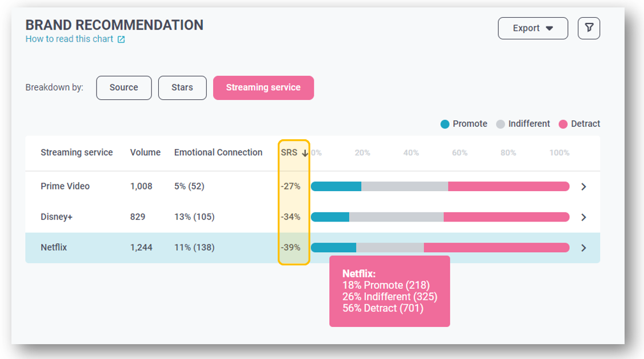Click the BRAND RECOMMENDATION heading
The image size is (644, 359).
pyautogui.click(x=114, y=25)
